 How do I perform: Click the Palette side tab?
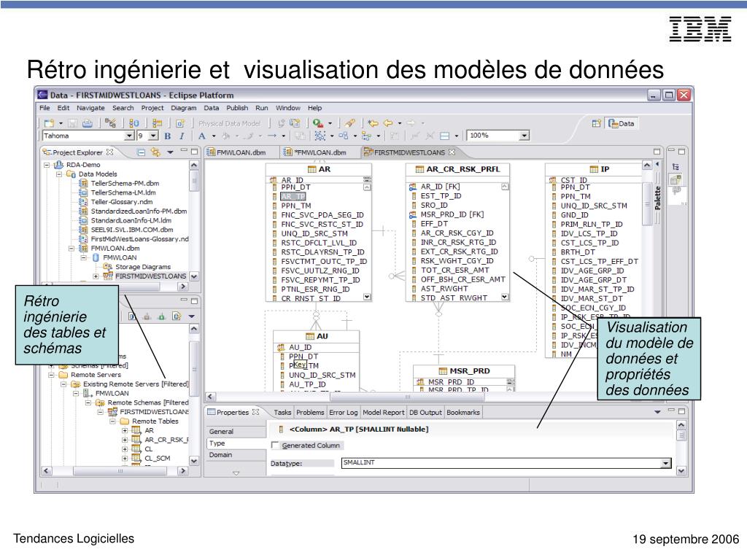(x=657, y=198)
